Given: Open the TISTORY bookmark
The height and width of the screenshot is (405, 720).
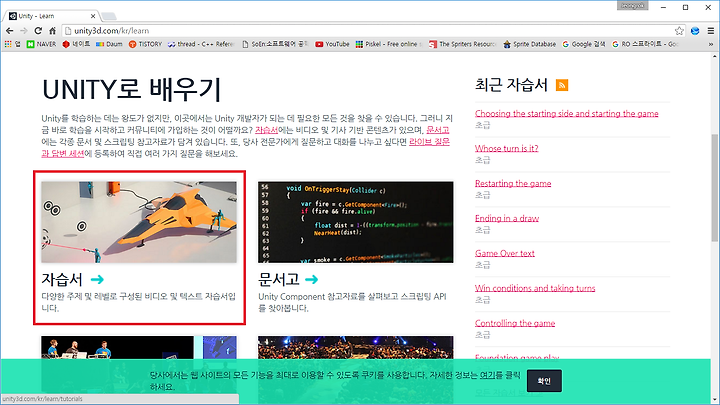Looking at the screenshot, I should 145,44.
